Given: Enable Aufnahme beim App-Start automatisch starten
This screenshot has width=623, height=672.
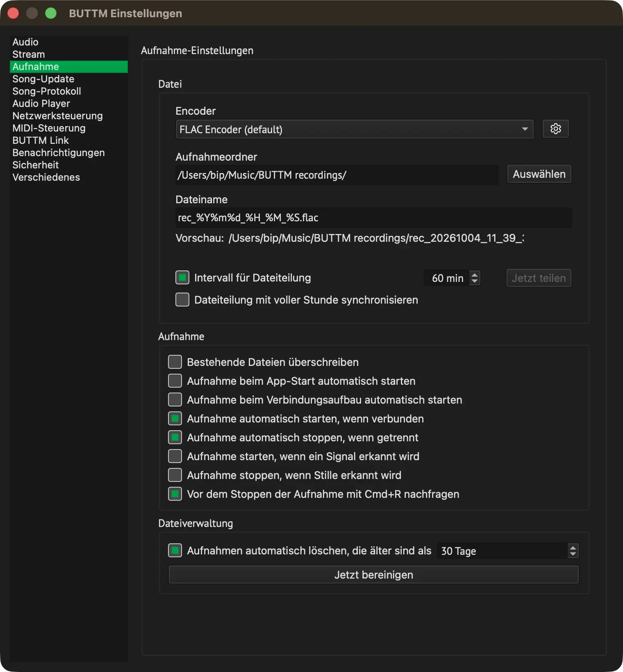Looking at the screenshot, I should pos(175,381).
